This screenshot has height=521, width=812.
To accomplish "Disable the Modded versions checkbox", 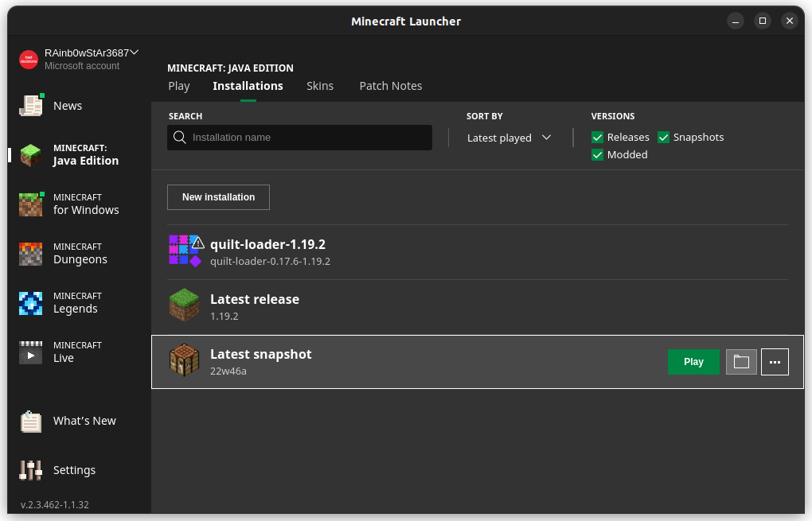I will point(598,155).
